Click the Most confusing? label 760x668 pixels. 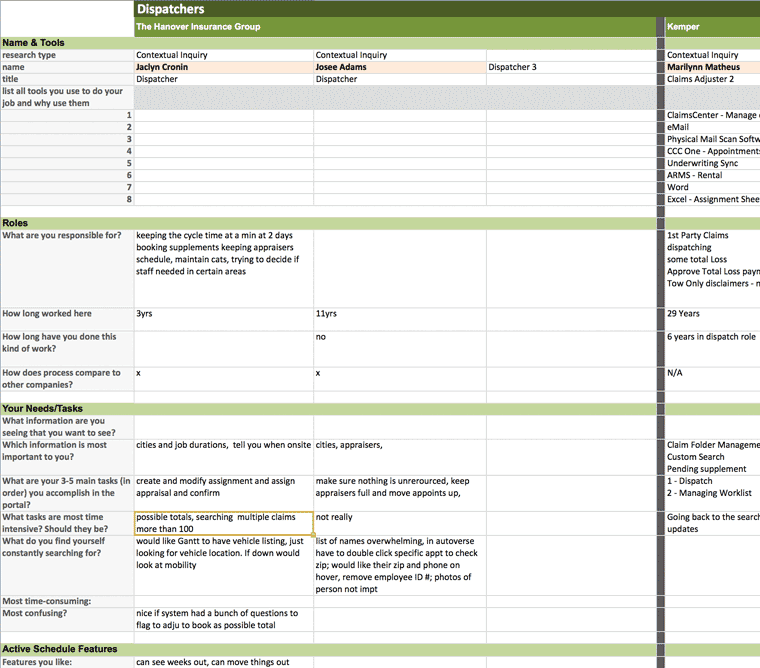coord(67,620)
